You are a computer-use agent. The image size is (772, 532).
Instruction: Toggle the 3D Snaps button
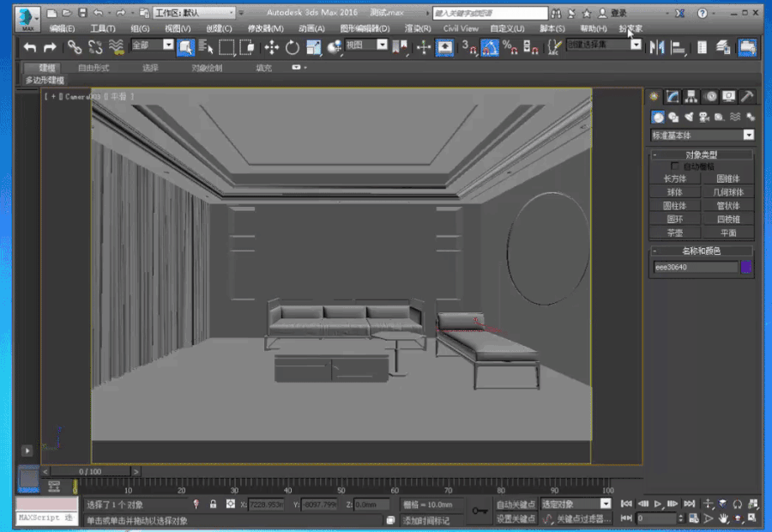tap(468, 47)
